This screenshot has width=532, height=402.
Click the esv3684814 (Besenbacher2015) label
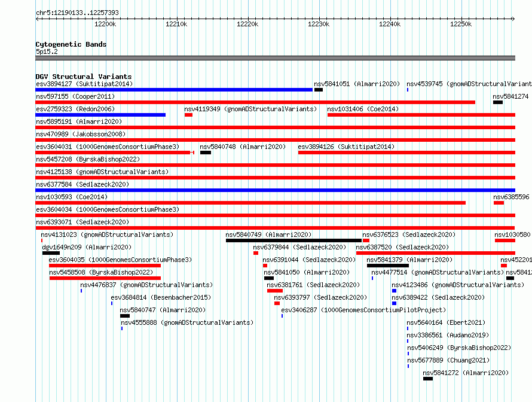161,297
